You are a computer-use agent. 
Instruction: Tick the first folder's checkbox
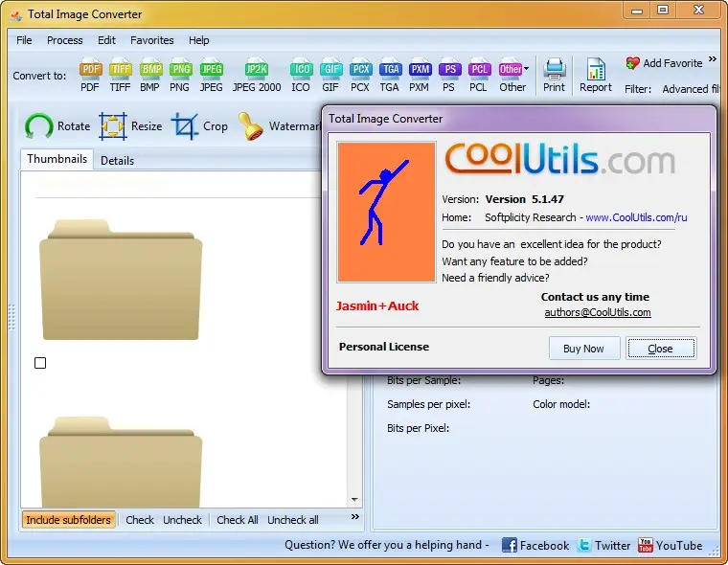tap(40, 363)
